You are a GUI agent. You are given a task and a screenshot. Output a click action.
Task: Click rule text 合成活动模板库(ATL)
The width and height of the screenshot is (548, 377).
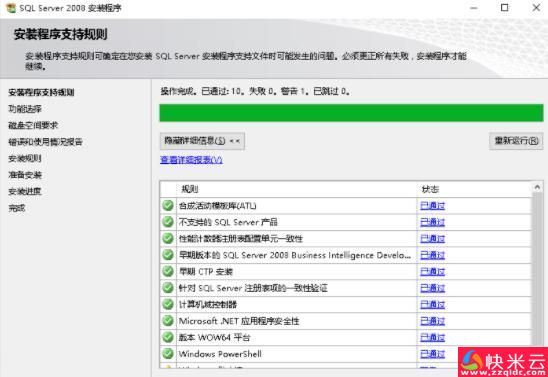point(217,206)
